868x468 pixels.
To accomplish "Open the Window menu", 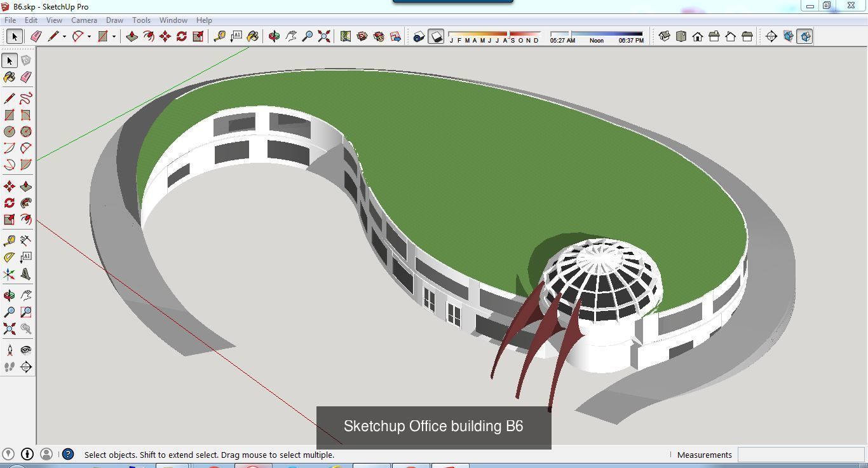I will click(x=173, y=20).
